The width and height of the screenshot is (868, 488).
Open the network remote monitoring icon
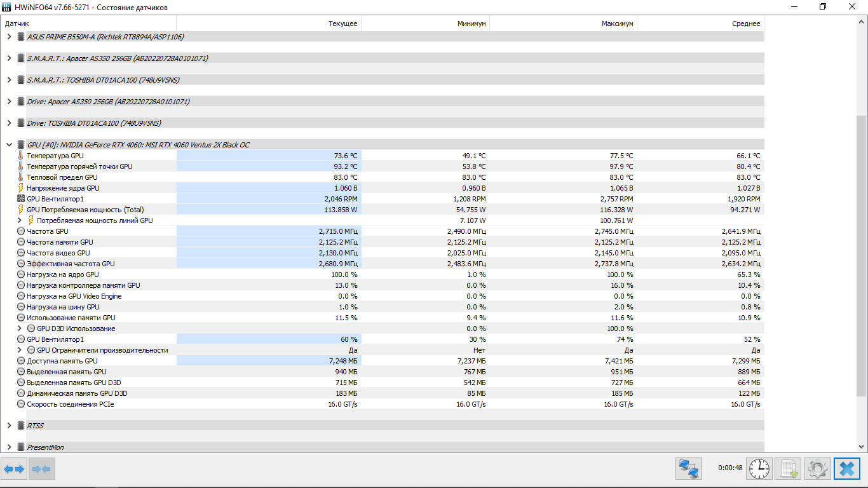pyautogui.click(x=689, y=469)
